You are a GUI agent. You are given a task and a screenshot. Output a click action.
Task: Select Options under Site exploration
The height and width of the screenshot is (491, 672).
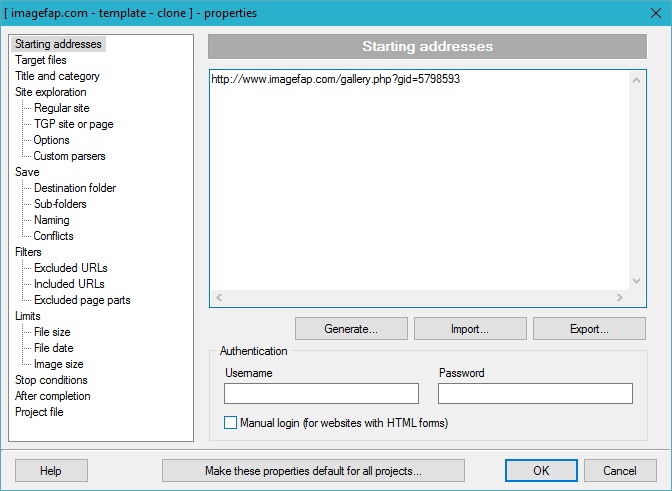tap(51, 140)
